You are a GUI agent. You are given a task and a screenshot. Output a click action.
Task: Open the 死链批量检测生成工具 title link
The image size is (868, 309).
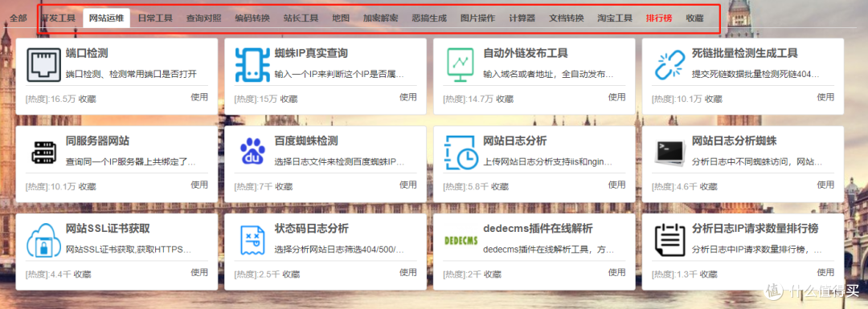pos(744,54)
